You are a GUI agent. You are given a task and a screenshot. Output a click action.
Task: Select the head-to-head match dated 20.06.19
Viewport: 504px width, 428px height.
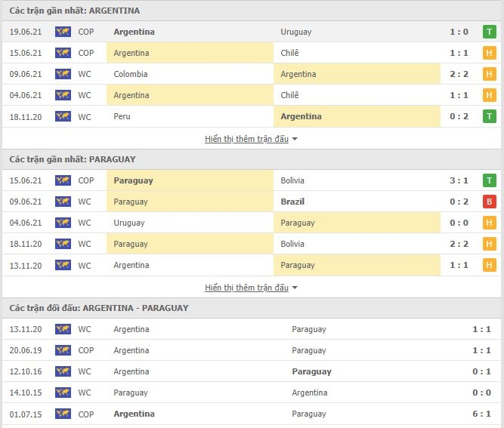(252, 350)
